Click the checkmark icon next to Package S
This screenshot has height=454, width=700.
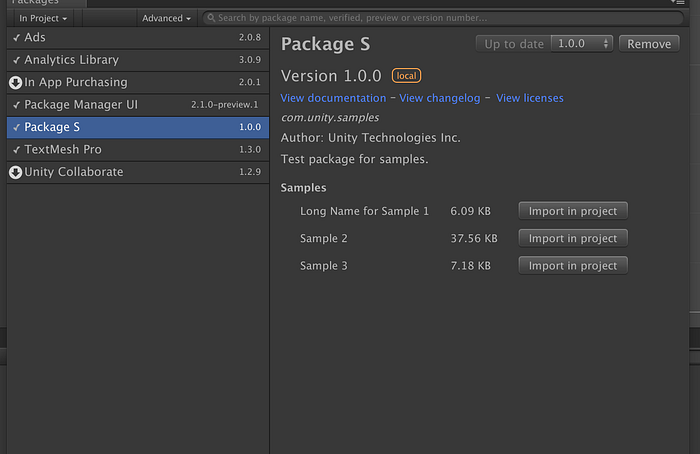point(17,128)
